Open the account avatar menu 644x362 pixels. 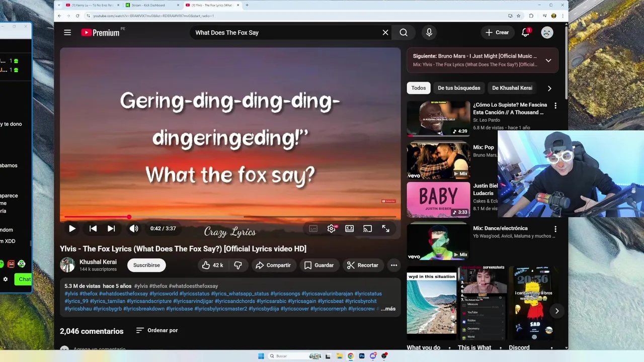[x=547, y=33]
